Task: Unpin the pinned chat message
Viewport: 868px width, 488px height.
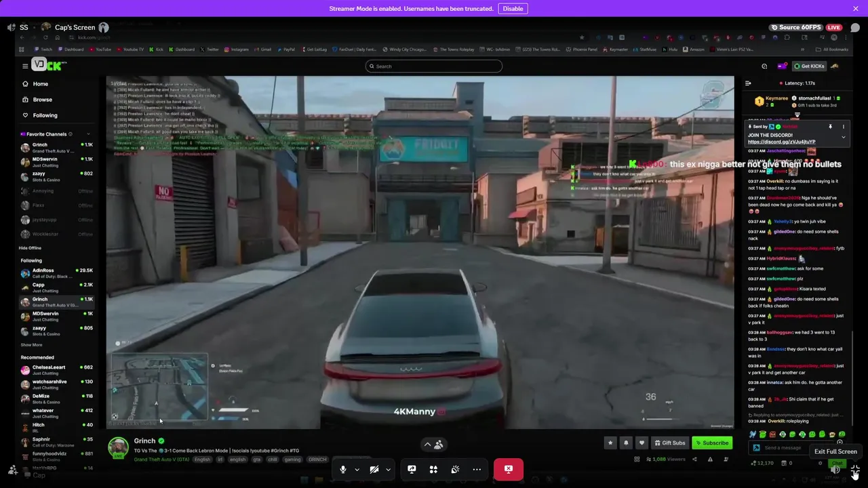Action: (x=830, y=127)
